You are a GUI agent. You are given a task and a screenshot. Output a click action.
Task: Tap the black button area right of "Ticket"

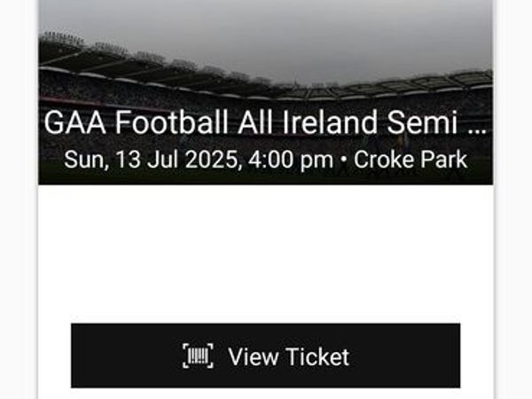click(x=405, y=356)
